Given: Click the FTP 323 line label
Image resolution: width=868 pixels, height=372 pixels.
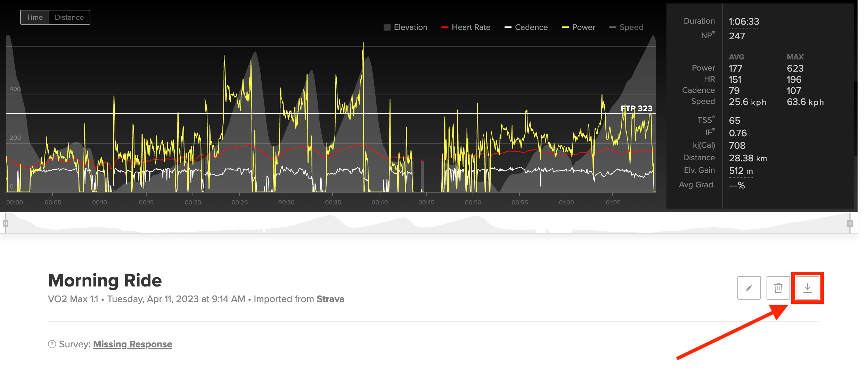Looking at the screenshot, I should click(637, 108).
